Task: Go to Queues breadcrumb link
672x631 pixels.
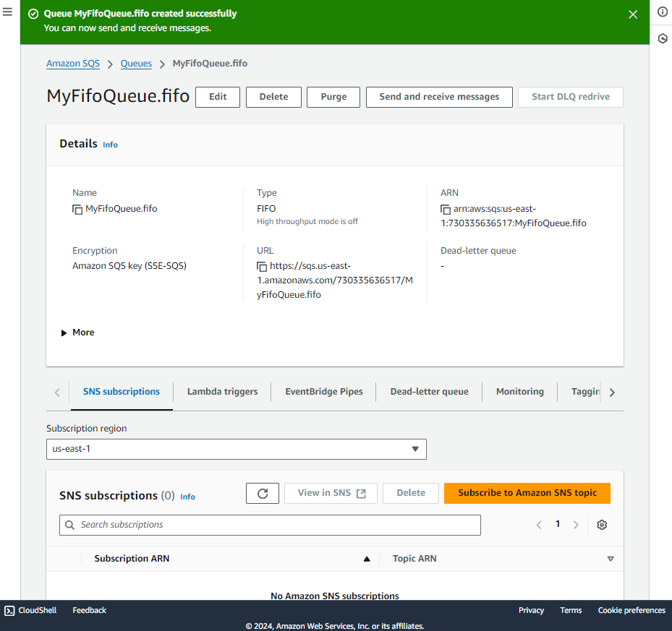Action: (136, 64)
